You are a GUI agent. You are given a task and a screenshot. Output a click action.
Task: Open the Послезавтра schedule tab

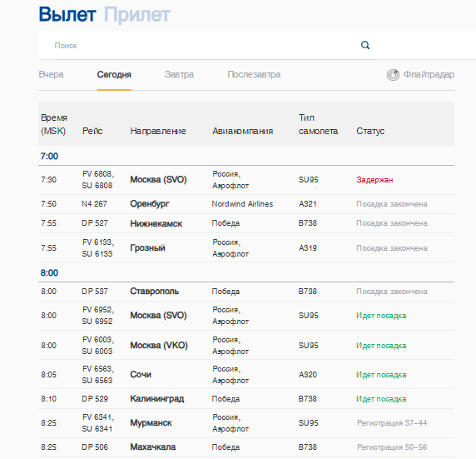point(254,74)
